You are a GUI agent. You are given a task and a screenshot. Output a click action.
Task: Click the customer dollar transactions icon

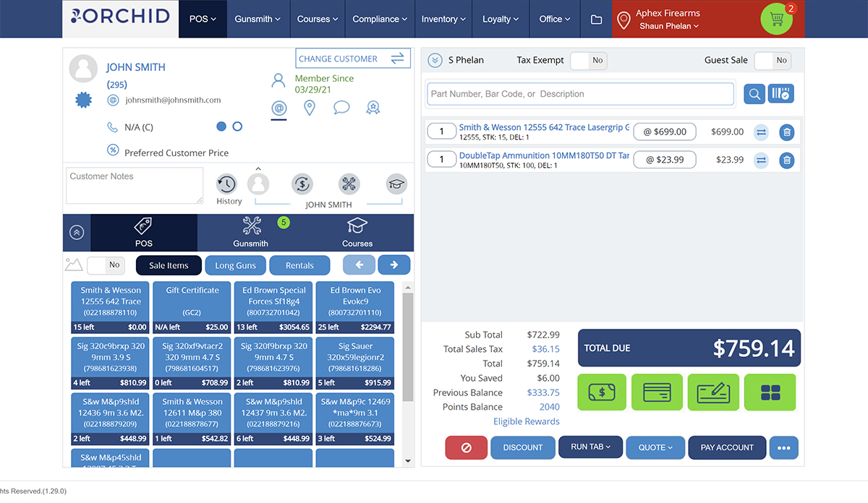pyautogui.click(x=302, y=184)
